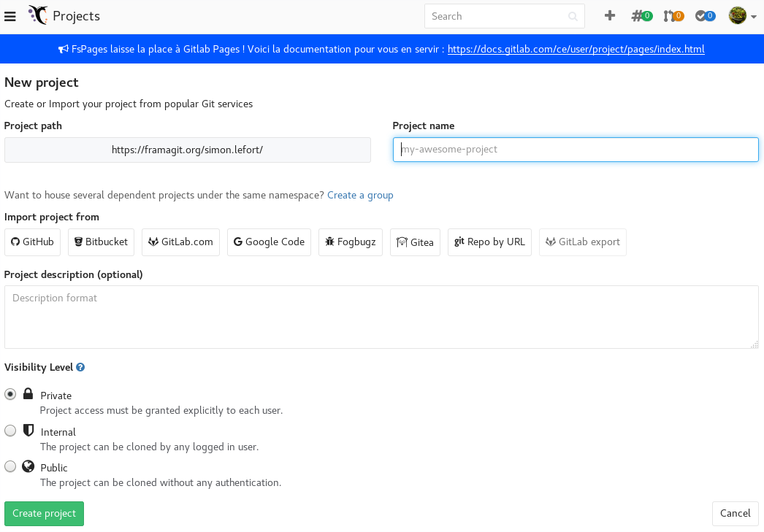764x532 pixels.
Task: Click the Create project button
Action: [x=45, y=514]
